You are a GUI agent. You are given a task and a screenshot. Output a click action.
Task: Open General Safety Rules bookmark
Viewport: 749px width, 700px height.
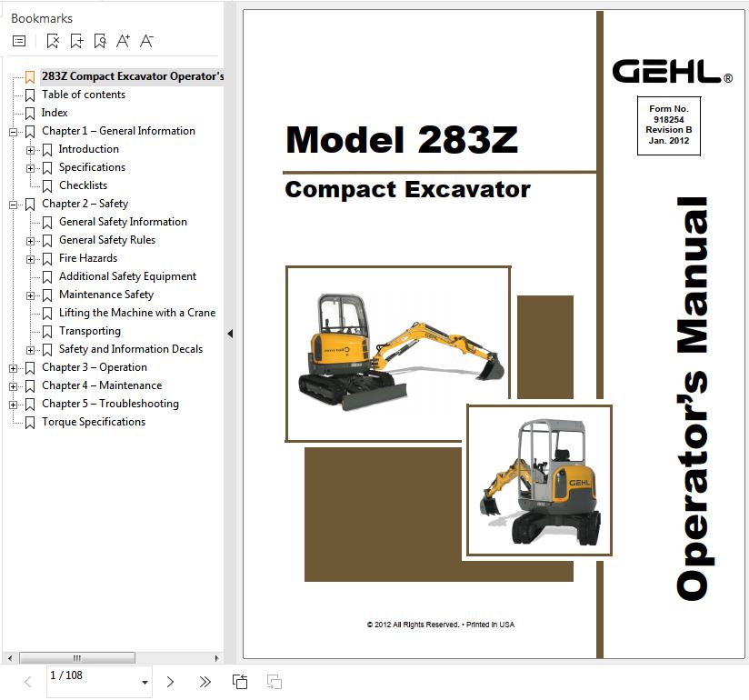tap(107, 240)
